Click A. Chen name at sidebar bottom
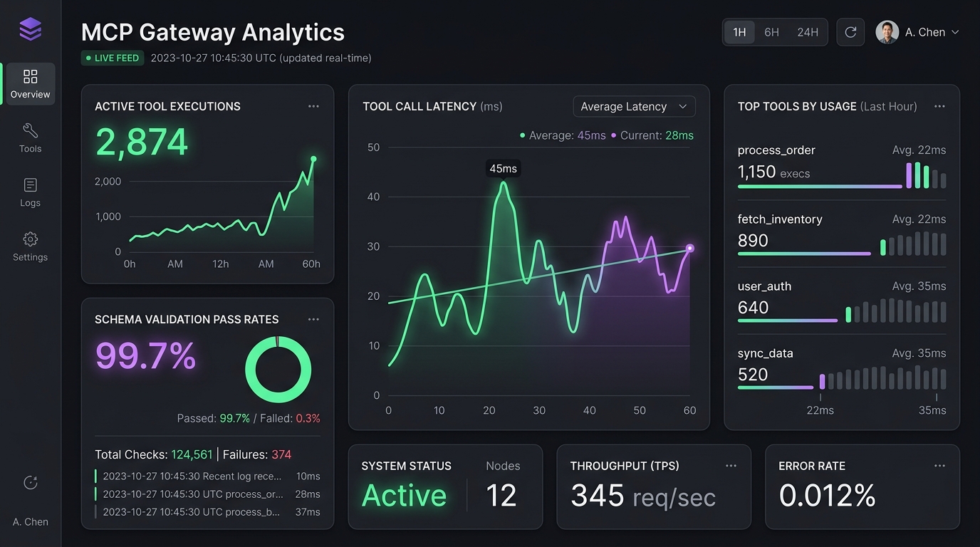The height and width of the screenshot is (547, 980). tap(30, 521)
